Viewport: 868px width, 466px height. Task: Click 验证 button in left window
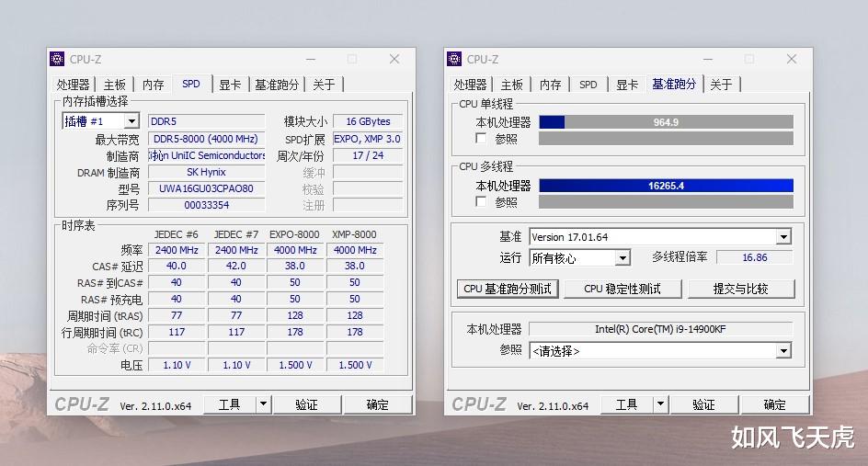pos(306,404)
